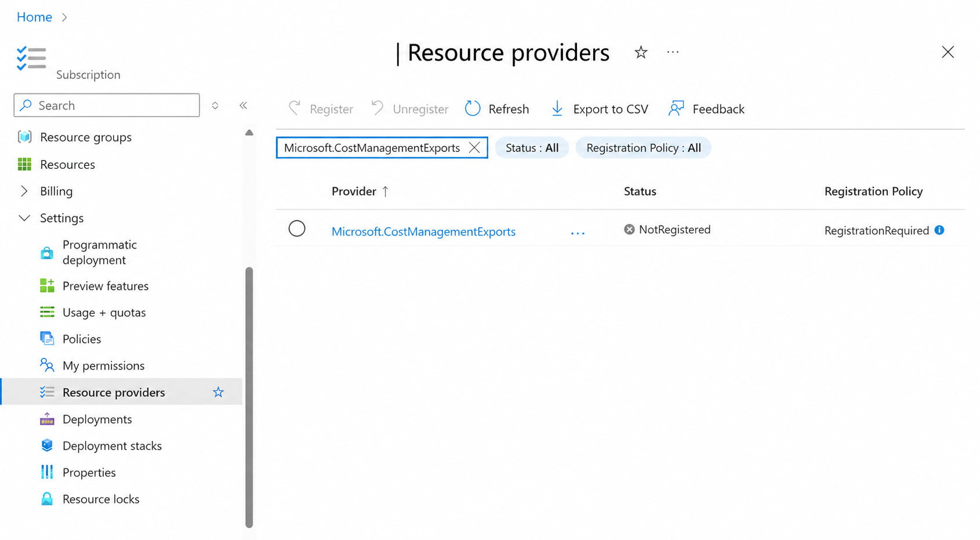Screen dimensions: 980x540
Task: Click the NotRegistered status error icon
Action: 629,230
